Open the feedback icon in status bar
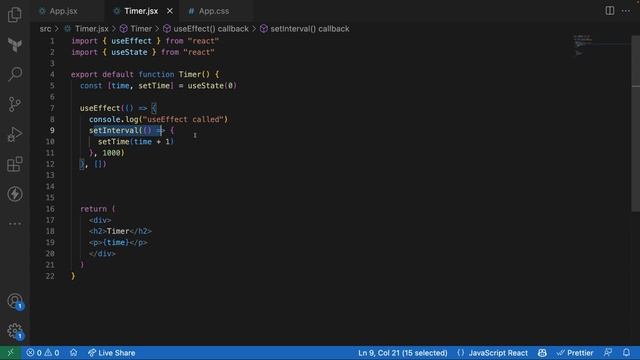Image resolution: width=640 pixels, height=360 pixels. [608, 352]
